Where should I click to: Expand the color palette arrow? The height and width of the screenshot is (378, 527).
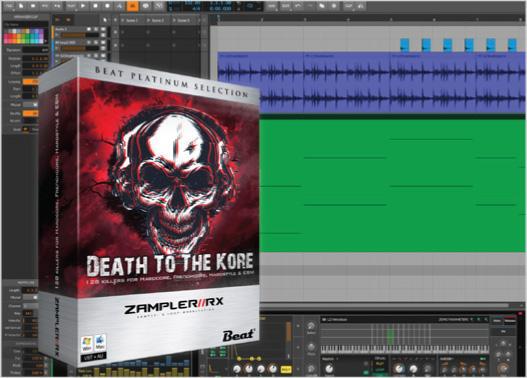pyautogui.click(x=45, y=41)
